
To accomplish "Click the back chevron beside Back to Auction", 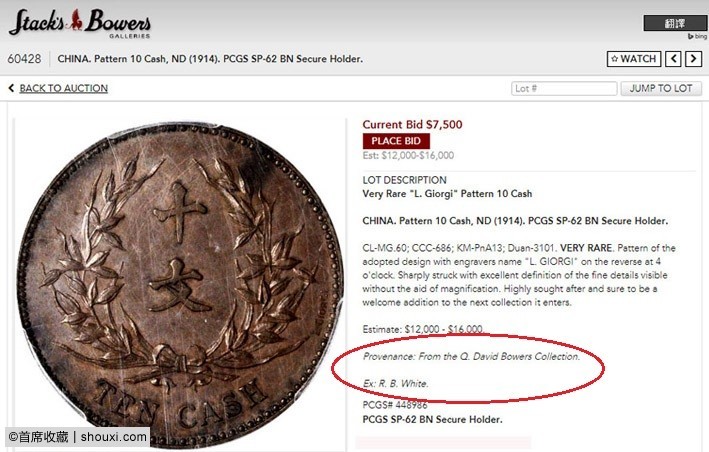I will pyautogui.click(x=11, y=88).
